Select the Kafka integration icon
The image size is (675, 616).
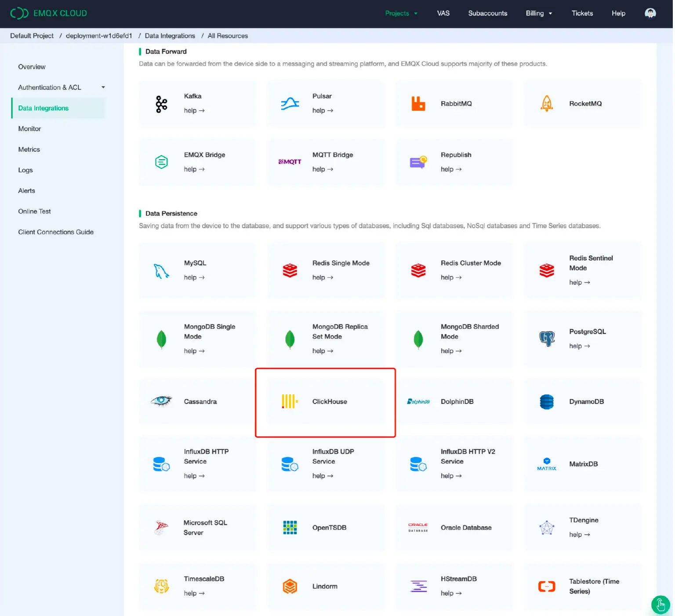pos(161,104)
